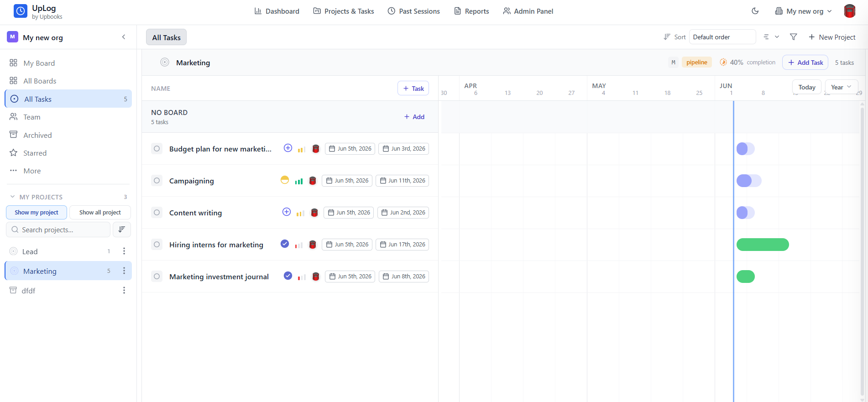Click priority bars on Hiring interns task
This screenshot has width=868, height=402.
click(299, 245)
